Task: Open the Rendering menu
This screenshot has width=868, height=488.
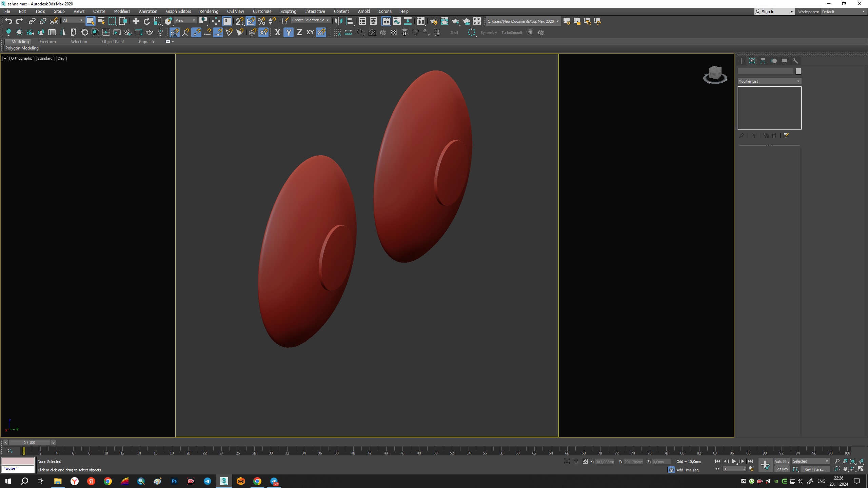Action: tap(209, 12)
